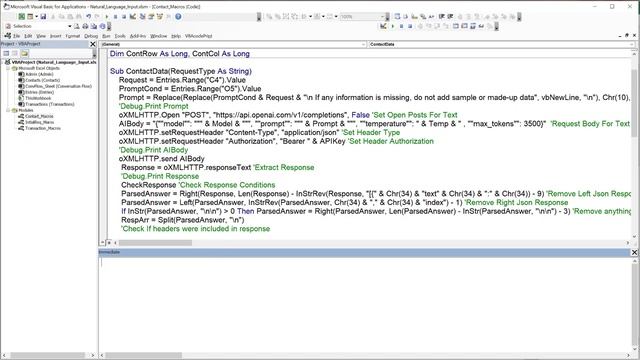The height and width of the screenshot is (360, 640).
Task: Click View Object icon in Project panel
Action: (x=15, y=53)
